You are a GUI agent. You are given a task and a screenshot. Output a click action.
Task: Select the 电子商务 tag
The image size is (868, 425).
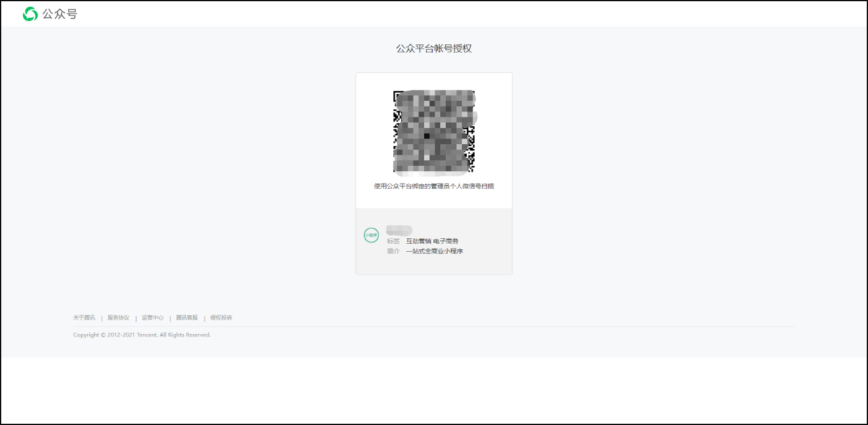pos(446,241)
